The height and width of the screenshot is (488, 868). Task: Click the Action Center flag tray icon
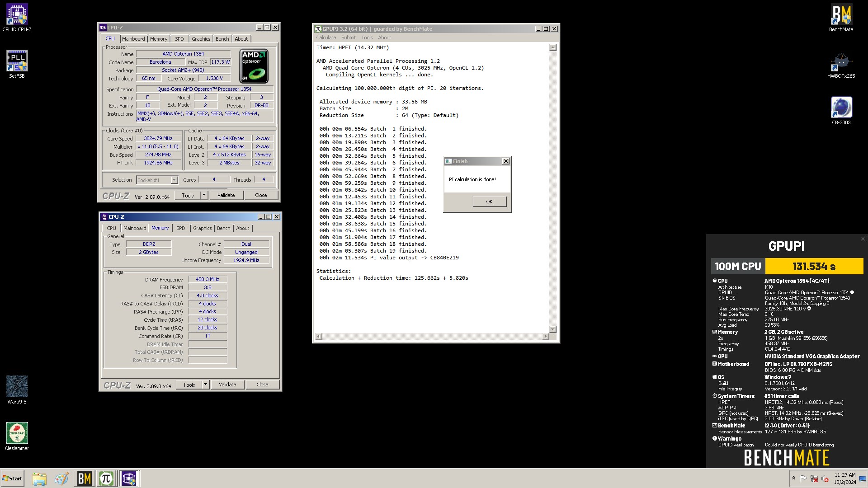click(803, 479)
